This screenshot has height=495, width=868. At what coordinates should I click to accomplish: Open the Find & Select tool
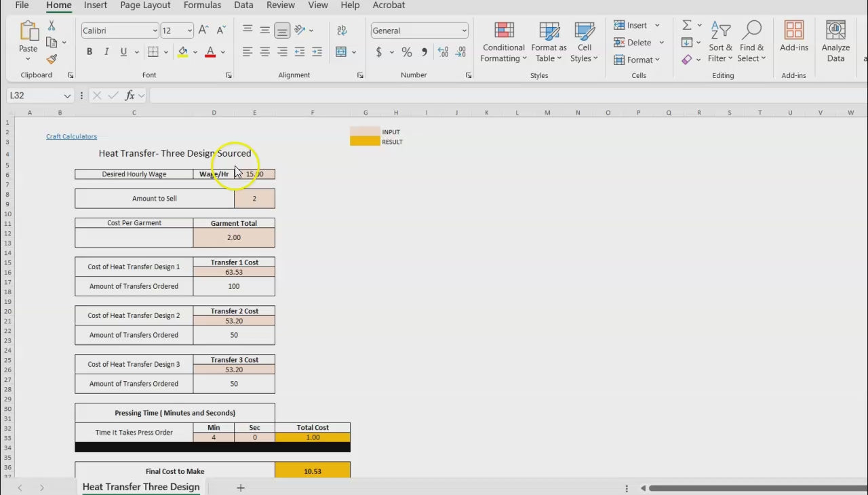click(751, 42)
